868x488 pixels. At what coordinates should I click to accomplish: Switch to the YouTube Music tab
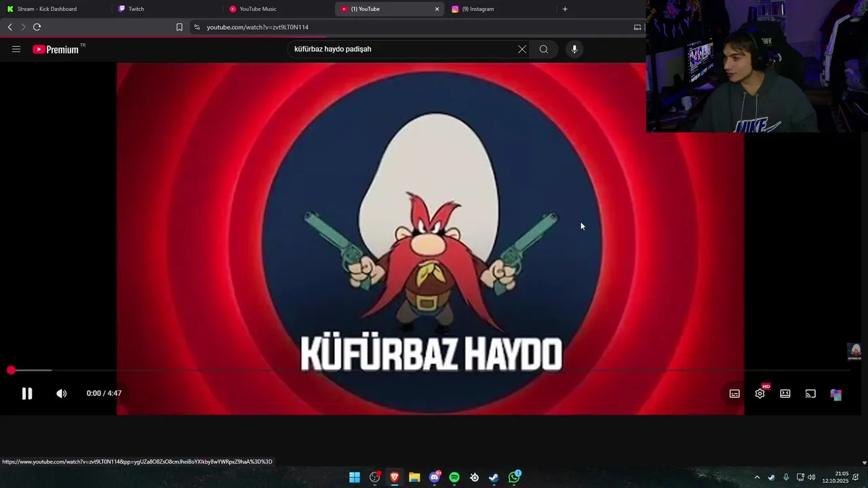coord(277,9)
